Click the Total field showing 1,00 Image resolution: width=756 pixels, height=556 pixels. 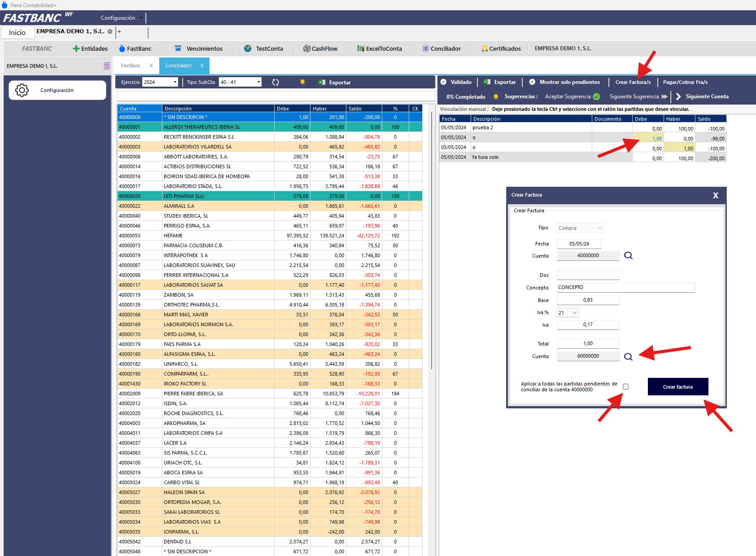point(588,343)
